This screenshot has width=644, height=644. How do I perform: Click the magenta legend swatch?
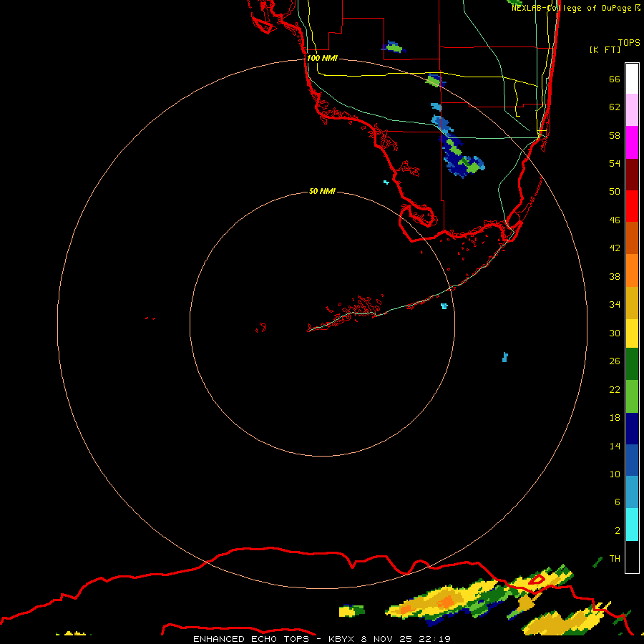pos(632,142)
